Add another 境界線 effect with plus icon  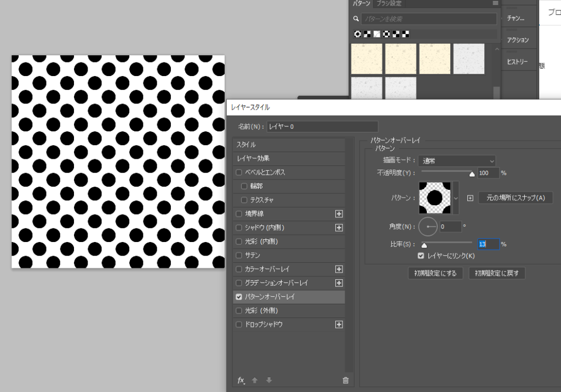point(339,214)
